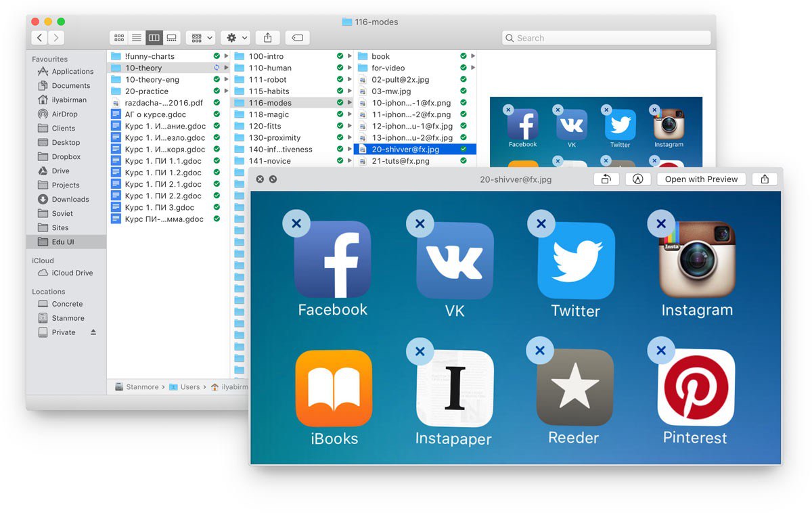This screenshot has height=513, width=812.
Task: Open Applications in the sidebar
Action: (66, 71)
